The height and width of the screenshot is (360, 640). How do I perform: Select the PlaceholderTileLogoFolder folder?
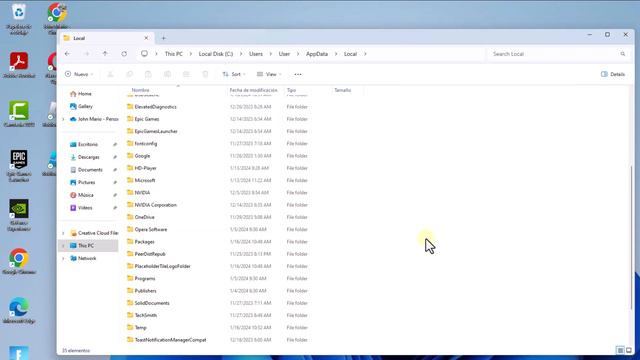click(162, 266)
